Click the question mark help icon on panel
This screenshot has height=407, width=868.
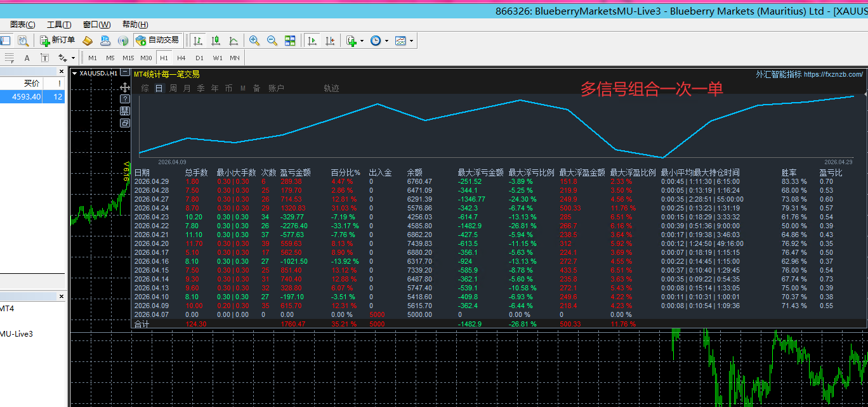125,99
